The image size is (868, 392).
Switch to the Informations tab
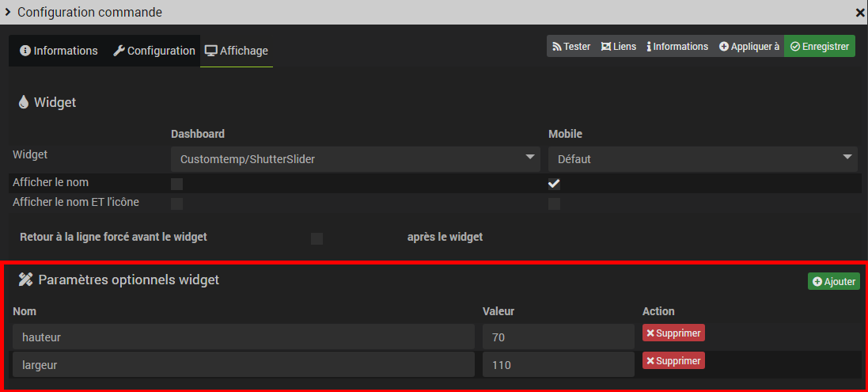(59, 51)
